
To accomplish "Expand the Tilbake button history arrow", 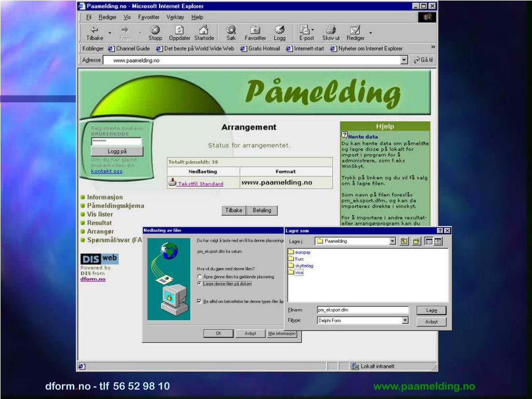I will (110, 33).
